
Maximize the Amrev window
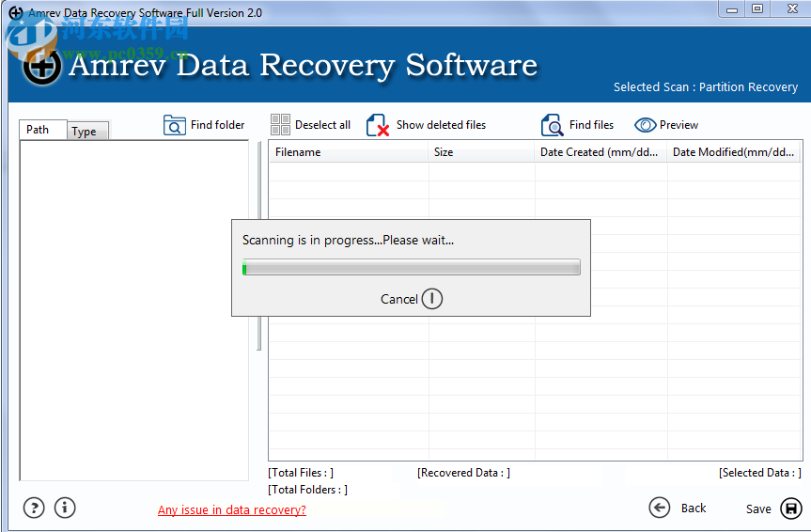(x=757, y=8)
